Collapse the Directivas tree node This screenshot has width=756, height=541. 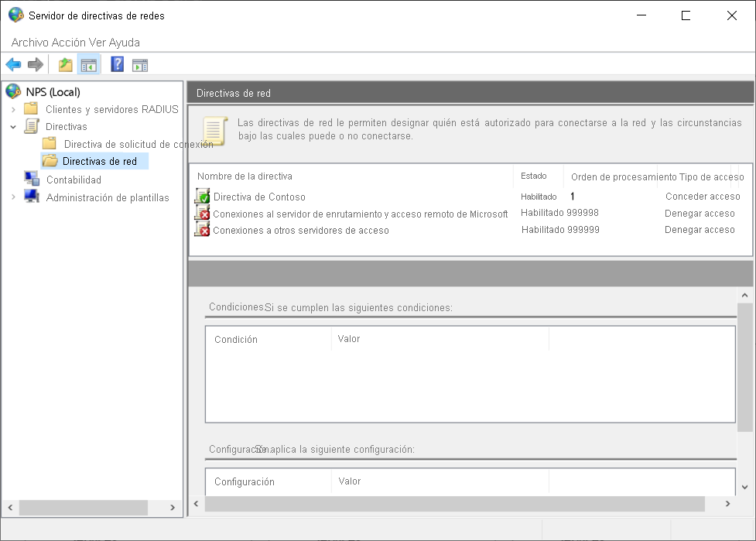[x=13, y=127]
